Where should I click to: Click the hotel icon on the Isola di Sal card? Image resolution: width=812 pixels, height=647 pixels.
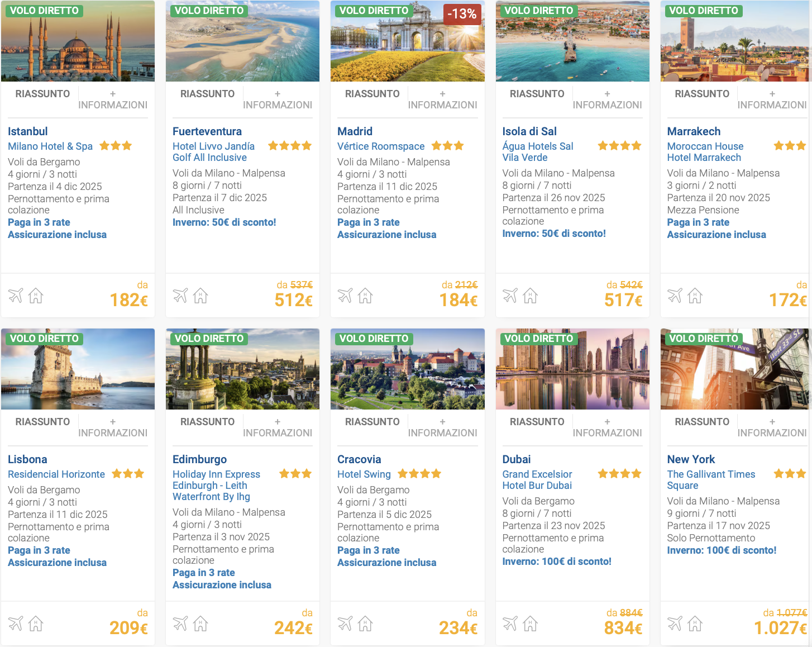pyautogui.click(x=530, y=296)
